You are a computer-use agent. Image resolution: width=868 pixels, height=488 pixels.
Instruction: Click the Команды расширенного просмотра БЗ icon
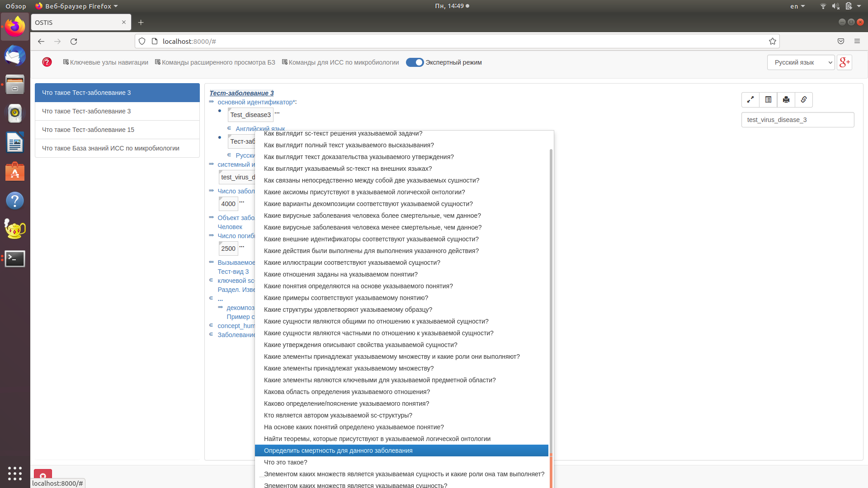pyautogui.click(x=157, y=62)
